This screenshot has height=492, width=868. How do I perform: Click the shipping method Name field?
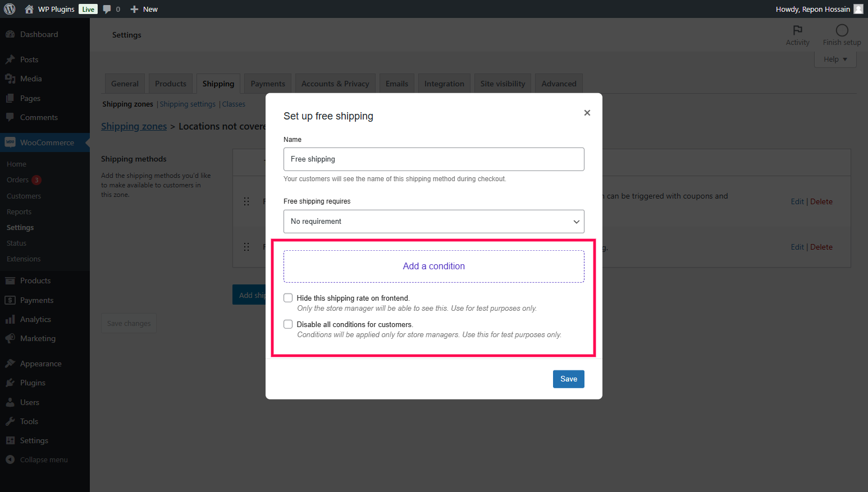[433, 159]
